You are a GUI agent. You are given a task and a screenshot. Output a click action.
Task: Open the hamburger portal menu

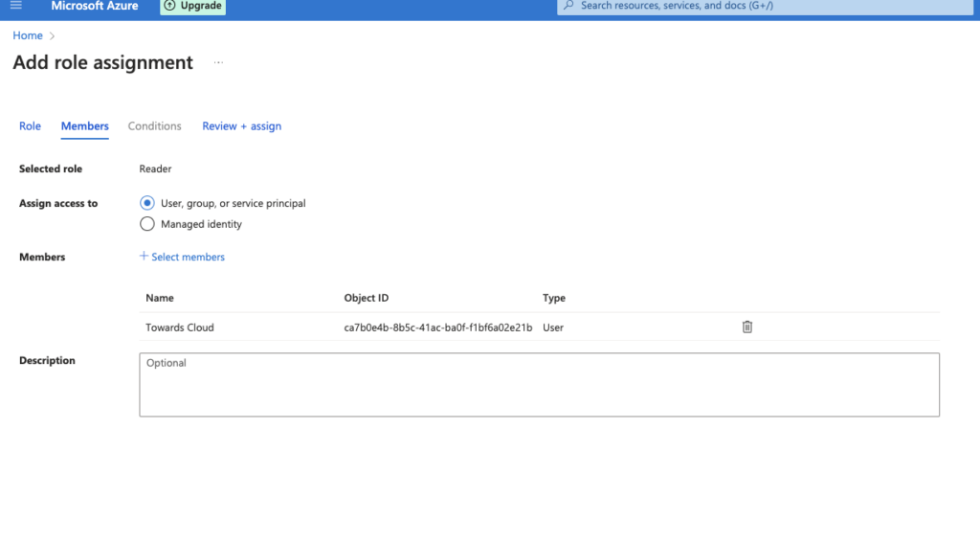coord(16,5)
